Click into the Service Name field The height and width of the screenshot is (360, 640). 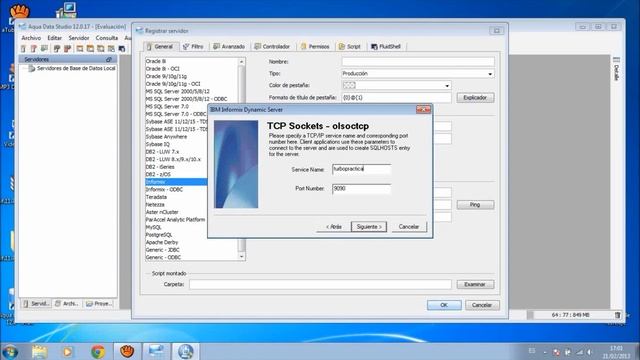pos(361,169)
